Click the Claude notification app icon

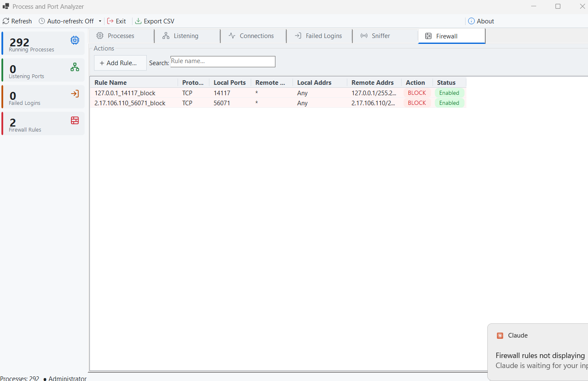click(x=500, y=335)
